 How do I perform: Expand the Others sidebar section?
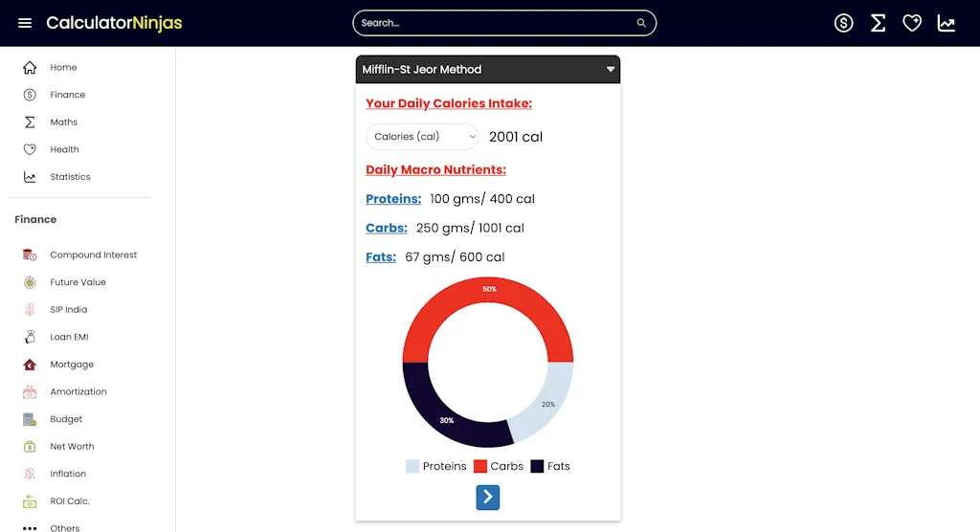[x=65, y=527]
